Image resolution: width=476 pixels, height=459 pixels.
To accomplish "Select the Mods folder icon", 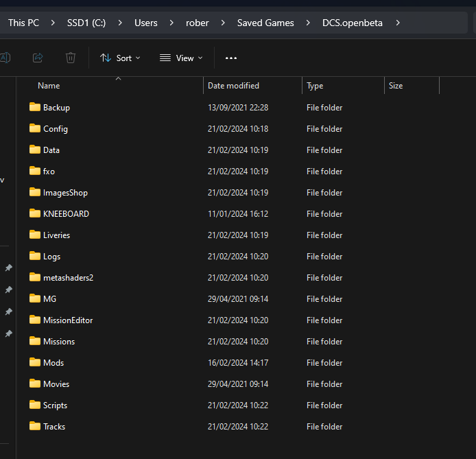I will [34, 362].
